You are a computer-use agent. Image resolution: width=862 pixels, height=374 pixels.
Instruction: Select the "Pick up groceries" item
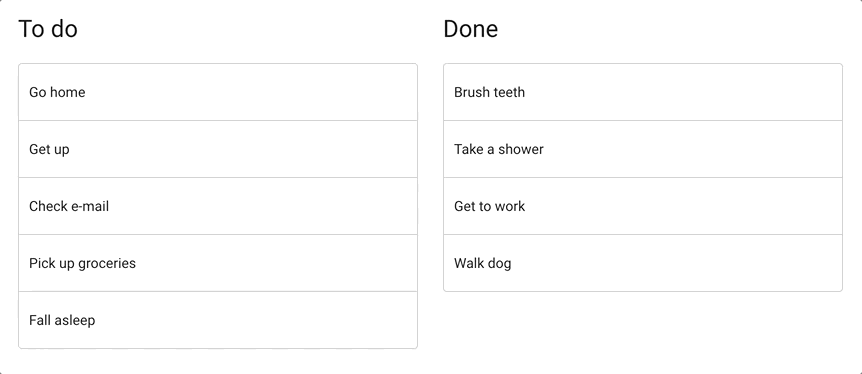(x=218, y=263)
